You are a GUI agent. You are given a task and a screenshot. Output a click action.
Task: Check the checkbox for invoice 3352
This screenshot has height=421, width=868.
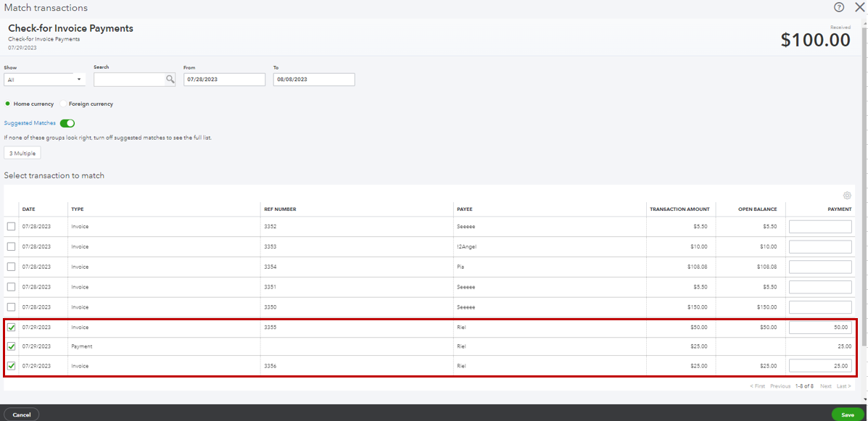(12, 226)
